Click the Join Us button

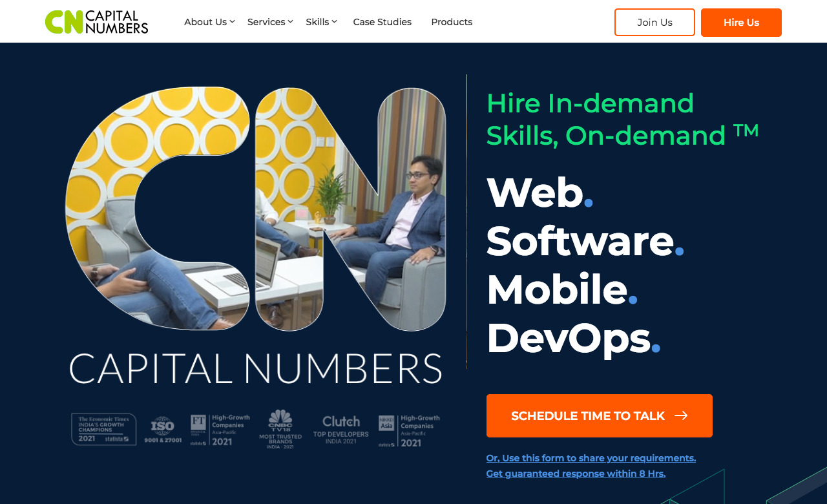pyautogui.click(x=654, y=23)
